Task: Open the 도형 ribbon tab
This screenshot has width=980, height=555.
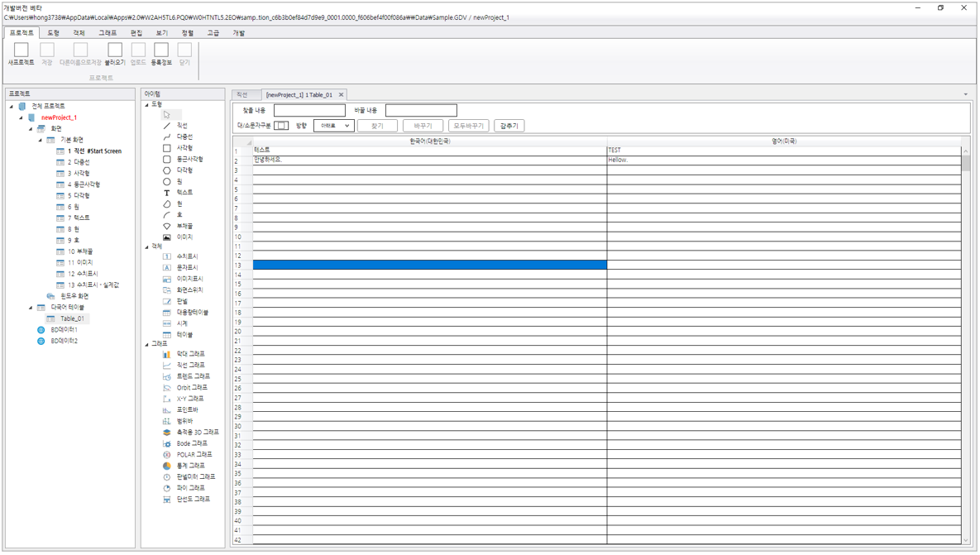Action: point(53,32)
